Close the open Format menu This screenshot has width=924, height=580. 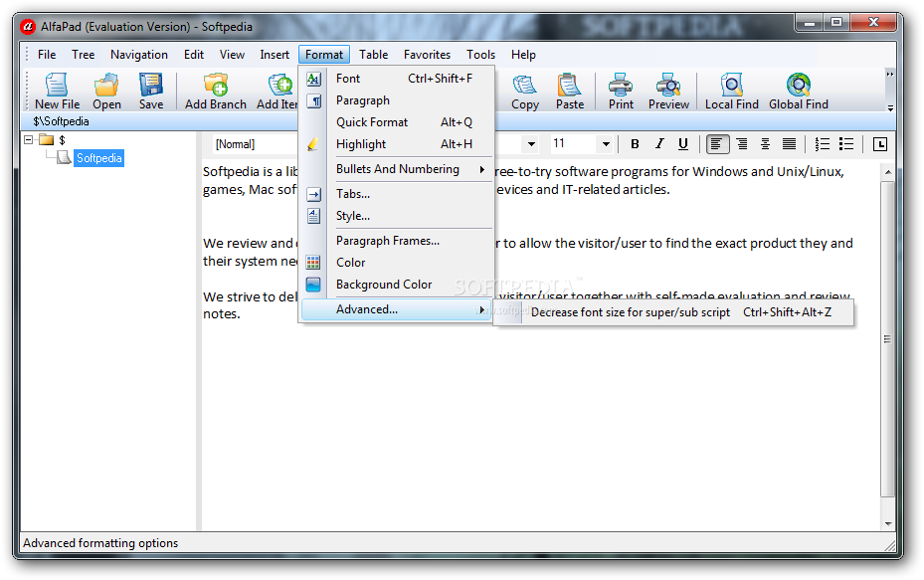324,55
